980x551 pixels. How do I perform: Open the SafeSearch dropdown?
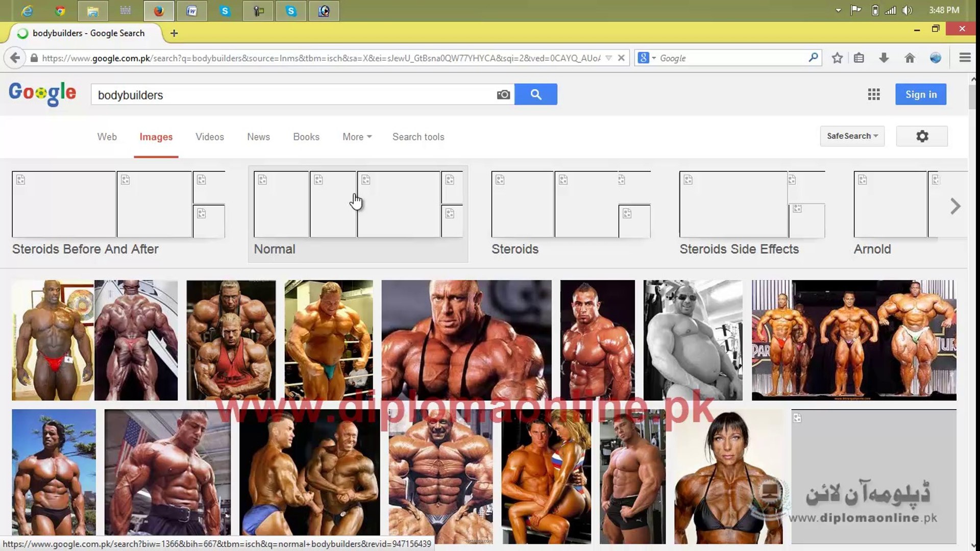852,136
